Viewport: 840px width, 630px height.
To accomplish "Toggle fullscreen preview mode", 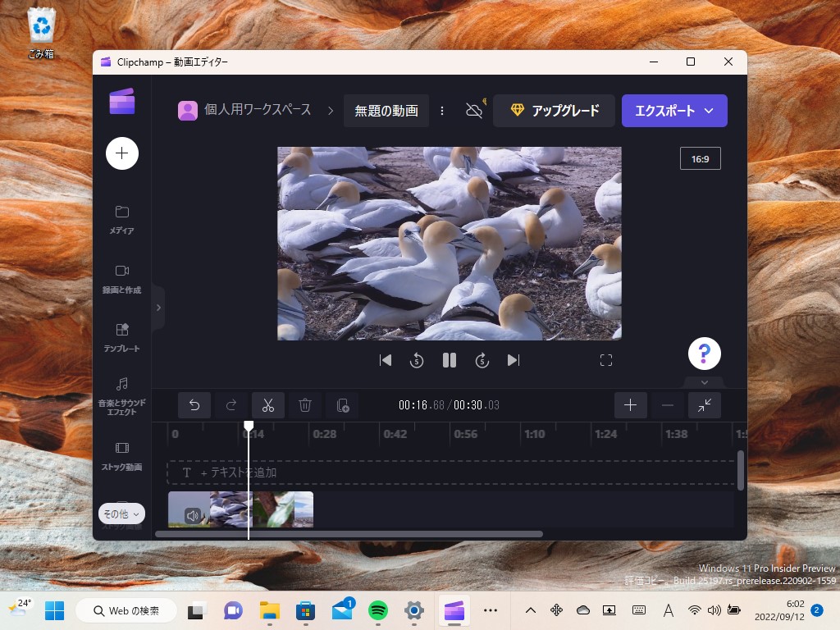I will 605,360.
